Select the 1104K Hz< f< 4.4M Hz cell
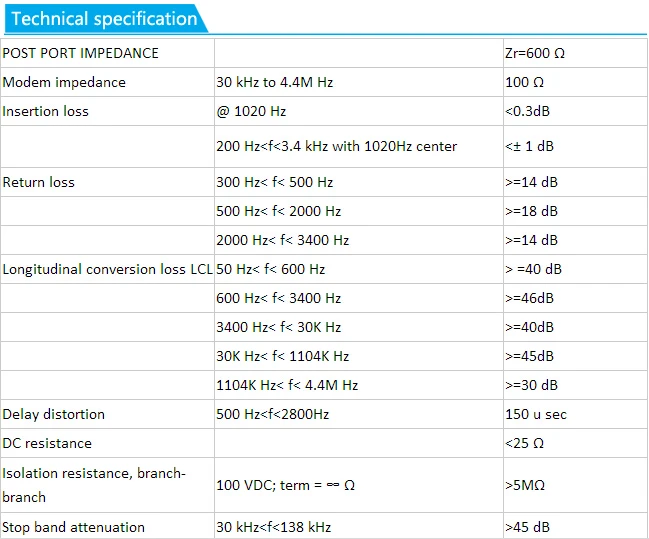The height and width of the screenshot is (539, 649). coord(287,385)
